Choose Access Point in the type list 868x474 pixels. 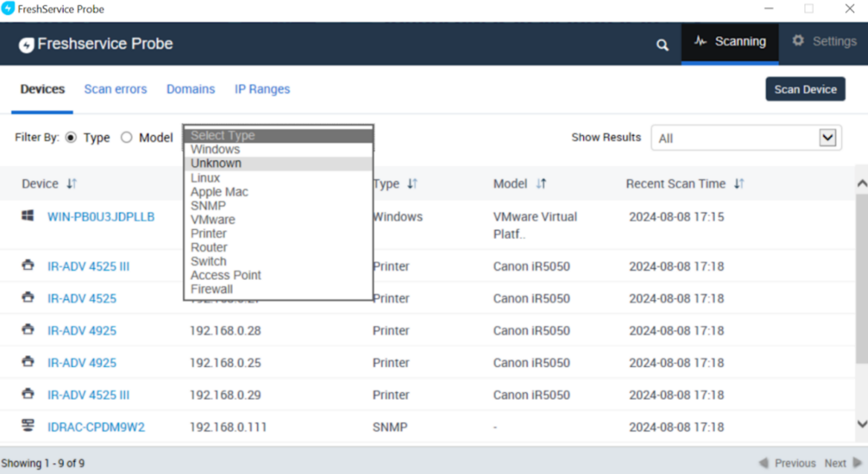point(278,275)
